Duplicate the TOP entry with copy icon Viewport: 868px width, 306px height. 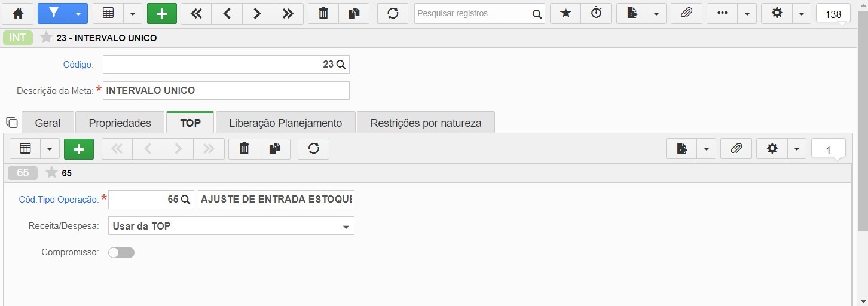(x=274, y=149)
